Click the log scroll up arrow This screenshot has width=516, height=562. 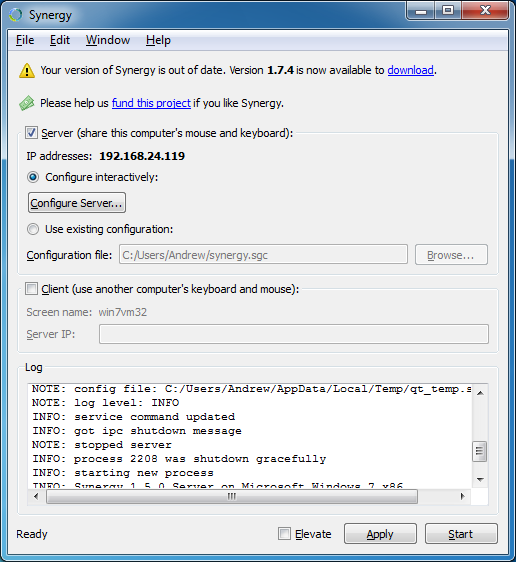pos(481,393)
